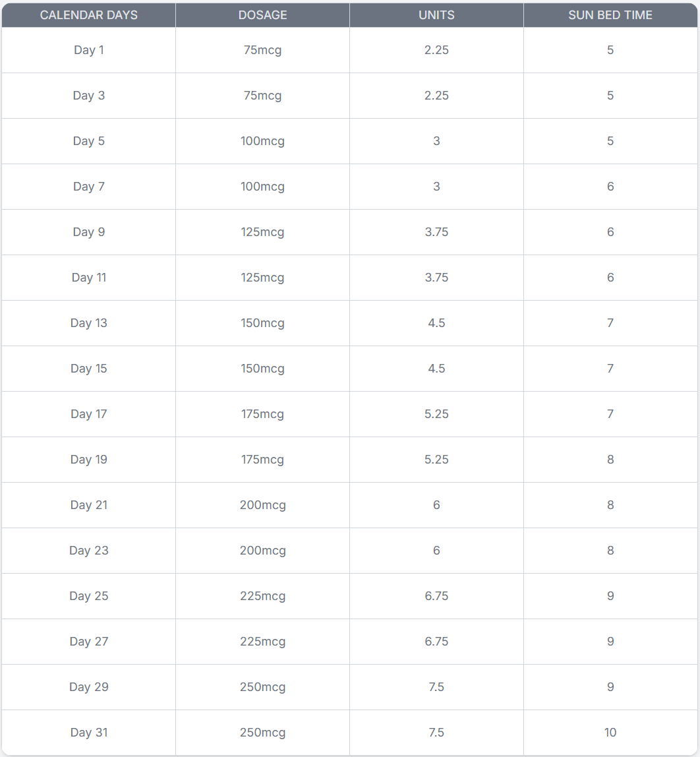Select the SUN BED TIME header
Screen dimensions: 700x757
[610, 15]
